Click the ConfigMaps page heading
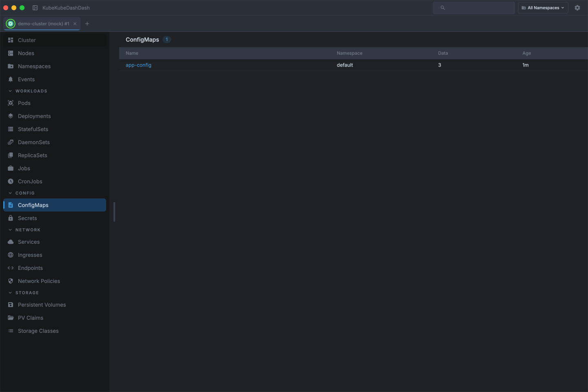Screen dimensions: 588x392 point(143,40)
